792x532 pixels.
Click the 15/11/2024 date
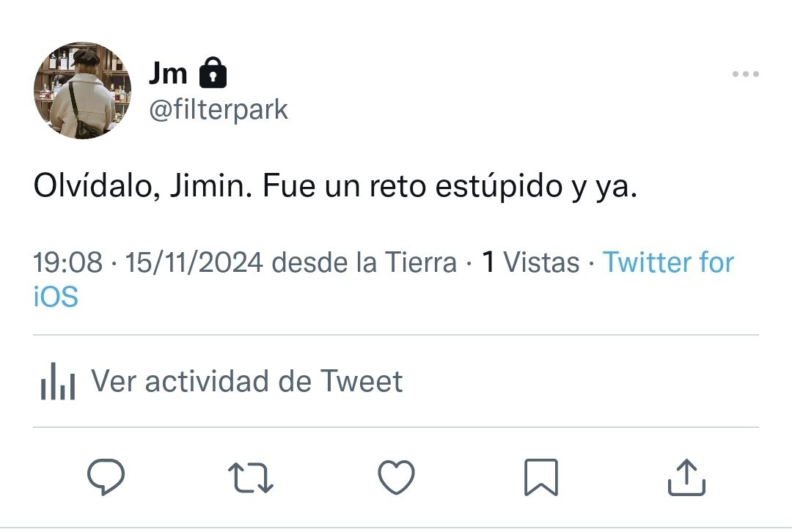tap(194, 262)
